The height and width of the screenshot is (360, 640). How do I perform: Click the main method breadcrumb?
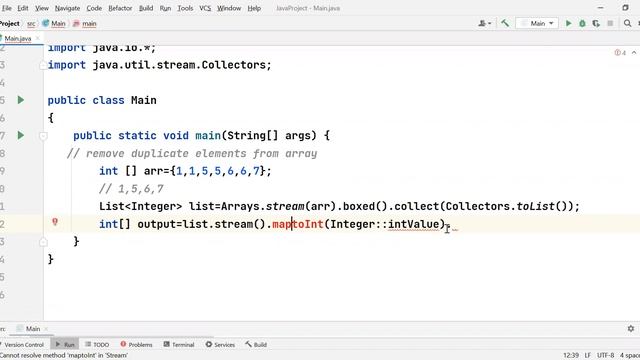pyautogui.click(x=85, y=24)
